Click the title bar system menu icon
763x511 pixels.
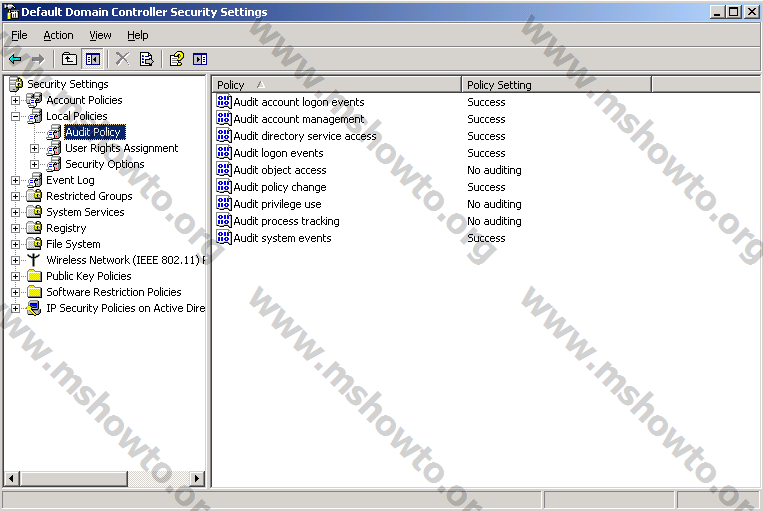coord(12,12)
